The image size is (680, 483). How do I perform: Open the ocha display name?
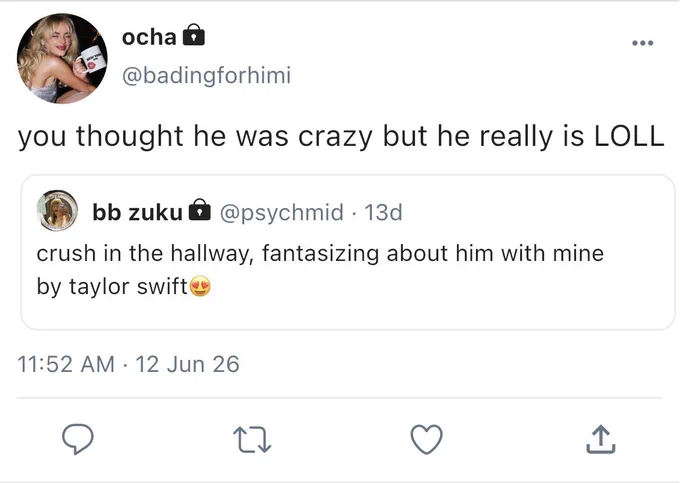click(149, 37)
